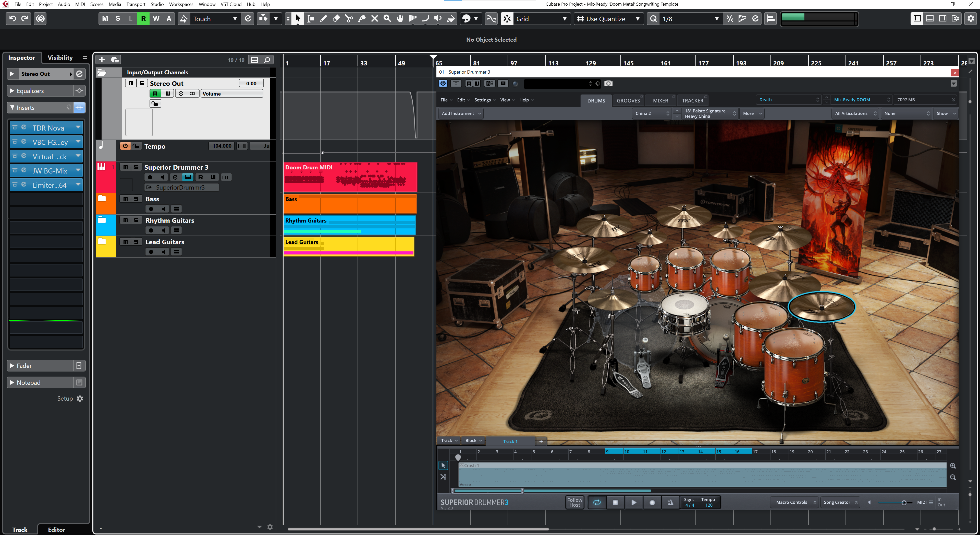Viewport: 980px width, 535px height.
Task: Pick the Eraser tool in toolbar
Action: click(x=336, y=19)
